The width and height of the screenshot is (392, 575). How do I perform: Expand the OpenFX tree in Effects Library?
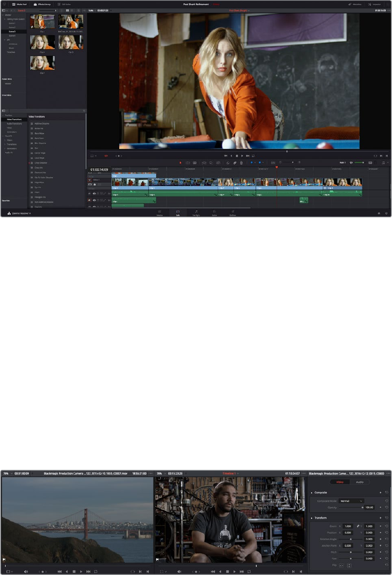pyautogui.click(x=3, y=136)
